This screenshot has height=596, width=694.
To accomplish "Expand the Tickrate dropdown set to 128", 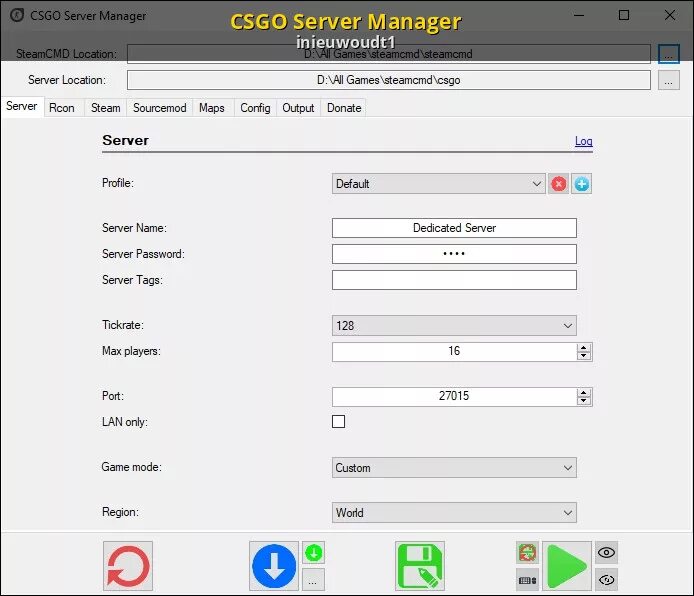I will click(454, 326).
